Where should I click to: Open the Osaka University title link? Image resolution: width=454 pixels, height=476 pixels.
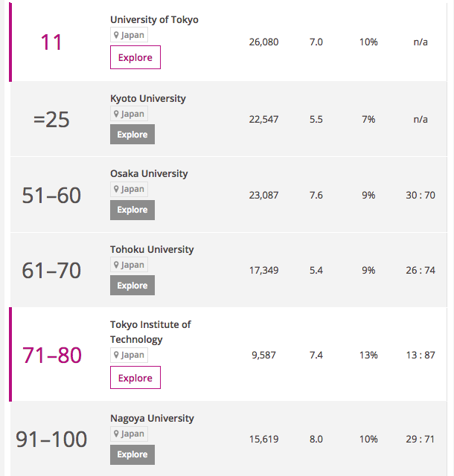pos(149,173)
